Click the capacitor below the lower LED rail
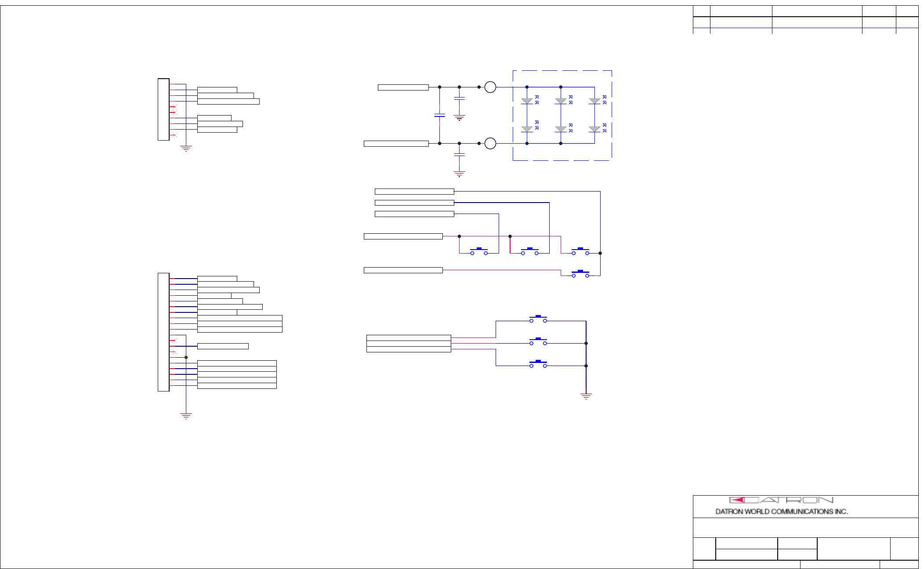The height and width of the screenshot is (569, 924). pos(459,155)
